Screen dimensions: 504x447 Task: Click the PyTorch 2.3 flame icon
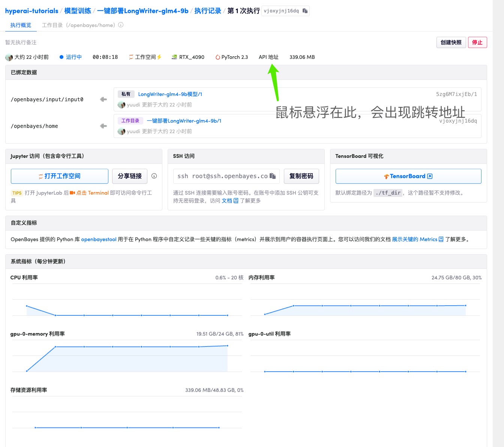(217, 57)
